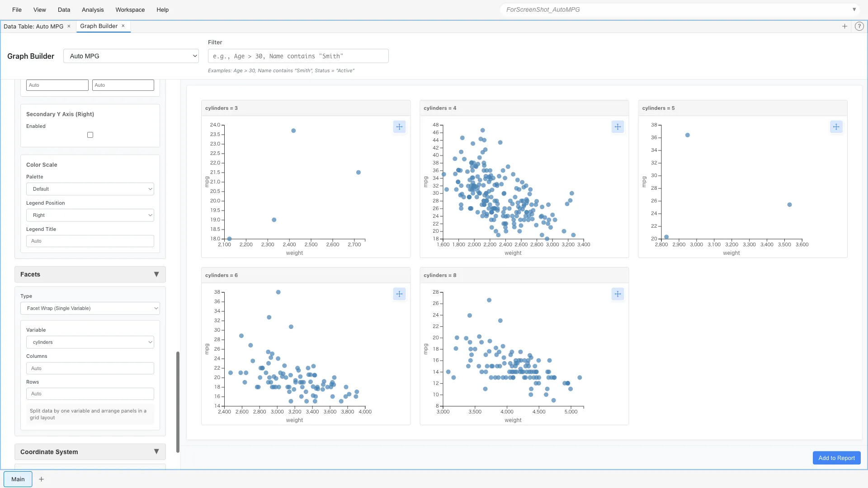Open the Analysis menu
868x488 pixels.
click(92, 9)
